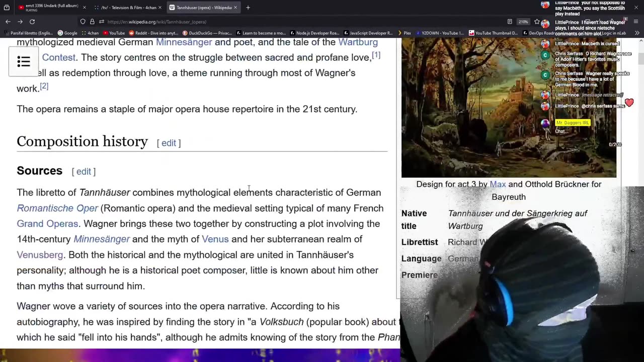Jump to citation footnote [1]
This screenshot has height=362, width=644.
click(376, 55)
